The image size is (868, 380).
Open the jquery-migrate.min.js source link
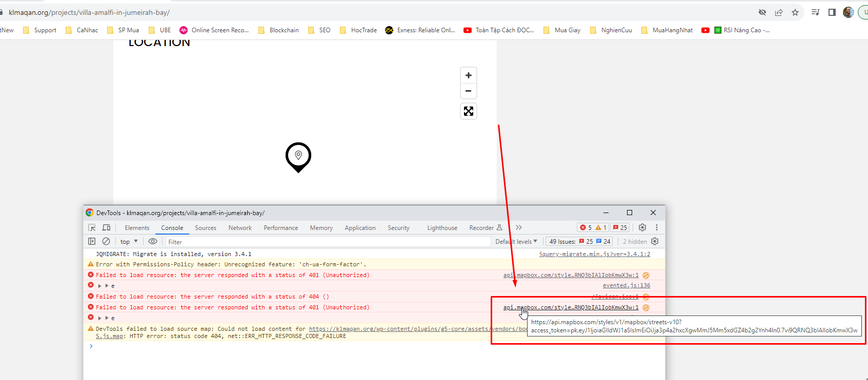(594, 254)
